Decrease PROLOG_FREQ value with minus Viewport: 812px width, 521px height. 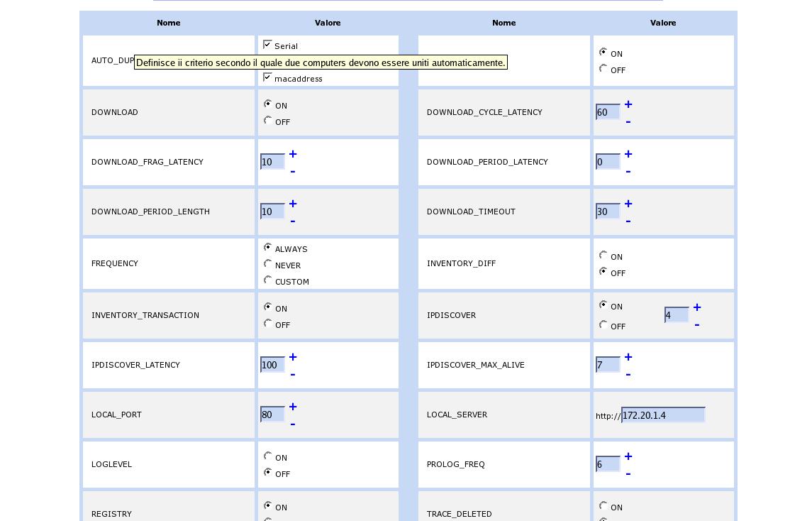point(628,473)
